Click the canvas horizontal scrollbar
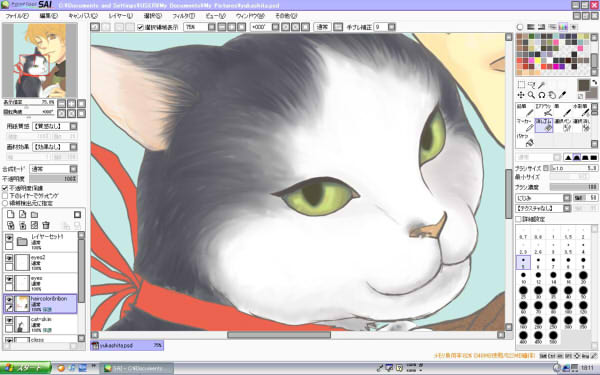The image size is (600, 375). click(279, 335)
